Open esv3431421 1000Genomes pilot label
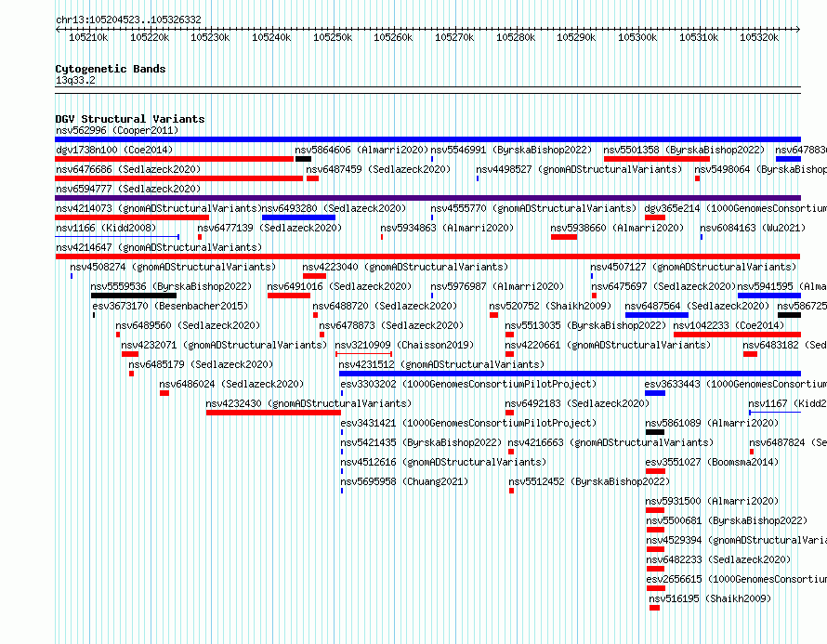Viewport: 827px width, 644px height. click(468, 423)
